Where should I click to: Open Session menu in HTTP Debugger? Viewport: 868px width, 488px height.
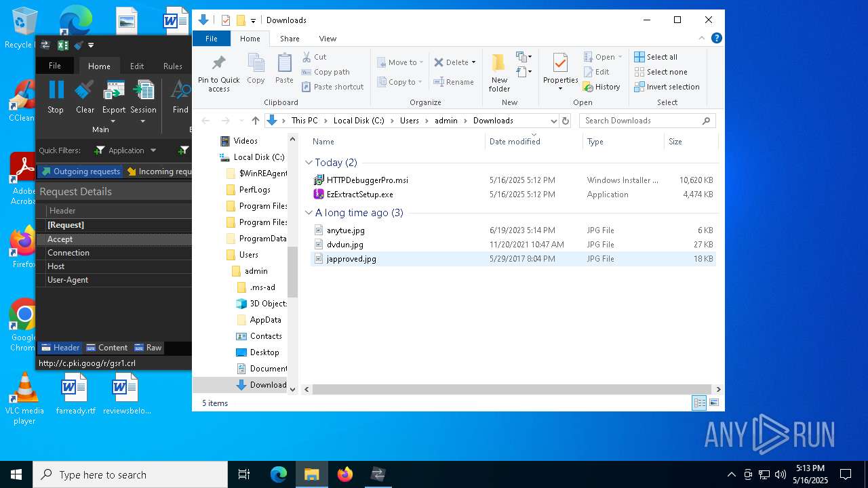(x=143, y=102)
